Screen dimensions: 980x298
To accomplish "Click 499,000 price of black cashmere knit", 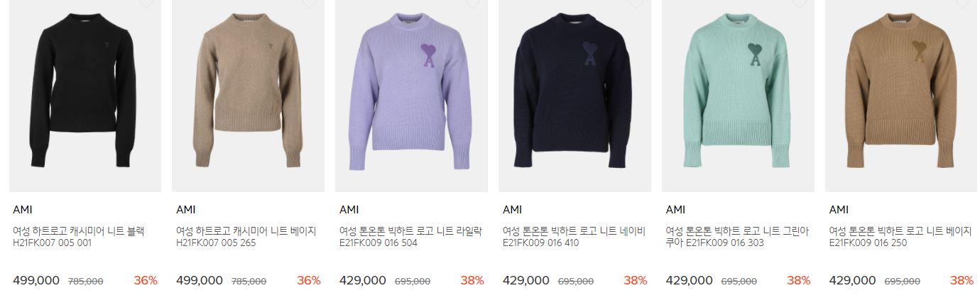I will 36,280.
